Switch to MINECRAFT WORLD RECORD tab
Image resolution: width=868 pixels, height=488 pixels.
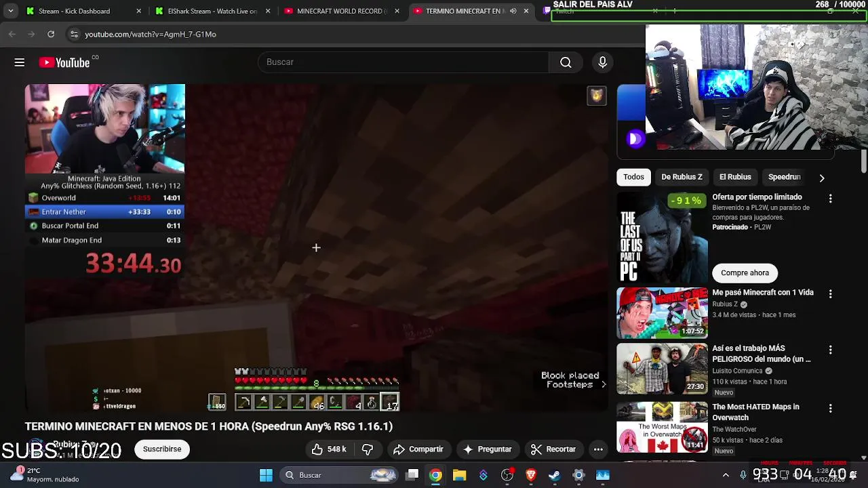click(x=341, y=11)
